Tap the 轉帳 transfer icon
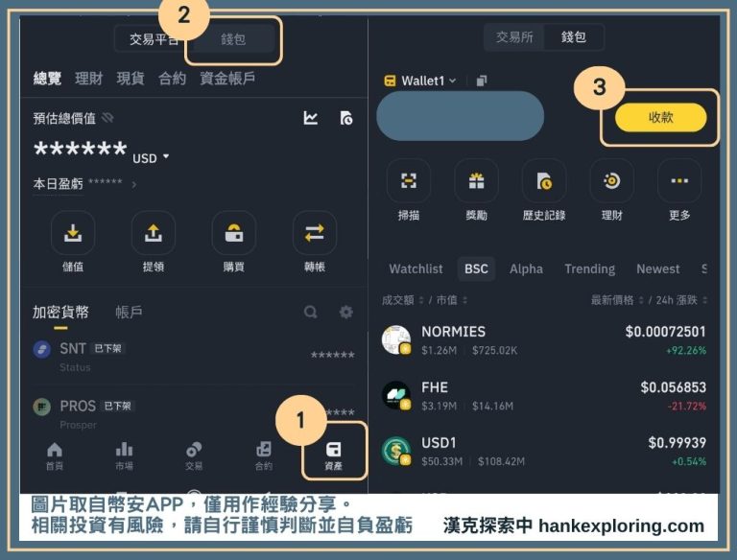The image size is (737, 560). [x=315, y=232]
